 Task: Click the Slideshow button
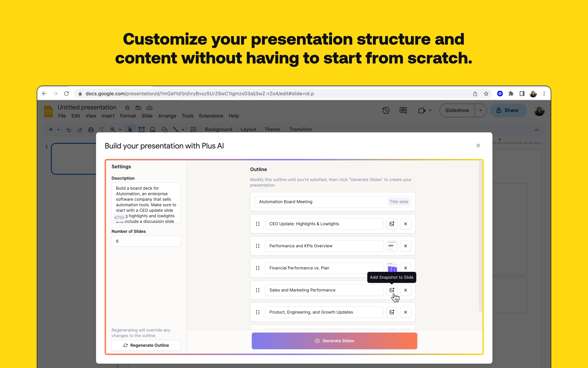coord(457,110)
